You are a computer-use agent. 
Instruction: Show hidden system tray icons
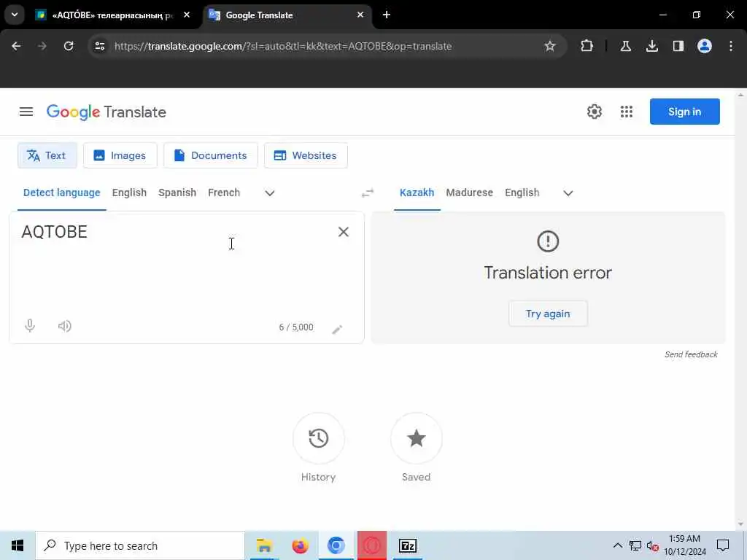617,545
